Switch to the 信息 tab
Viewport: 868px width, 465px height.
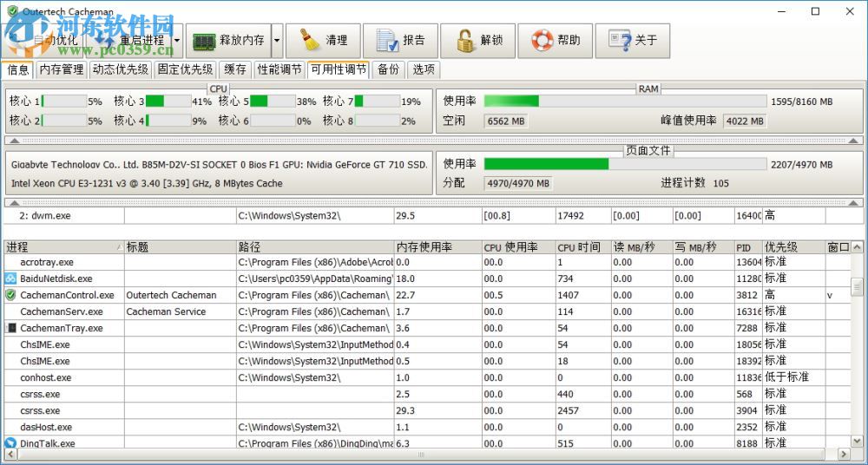(18, 69)
